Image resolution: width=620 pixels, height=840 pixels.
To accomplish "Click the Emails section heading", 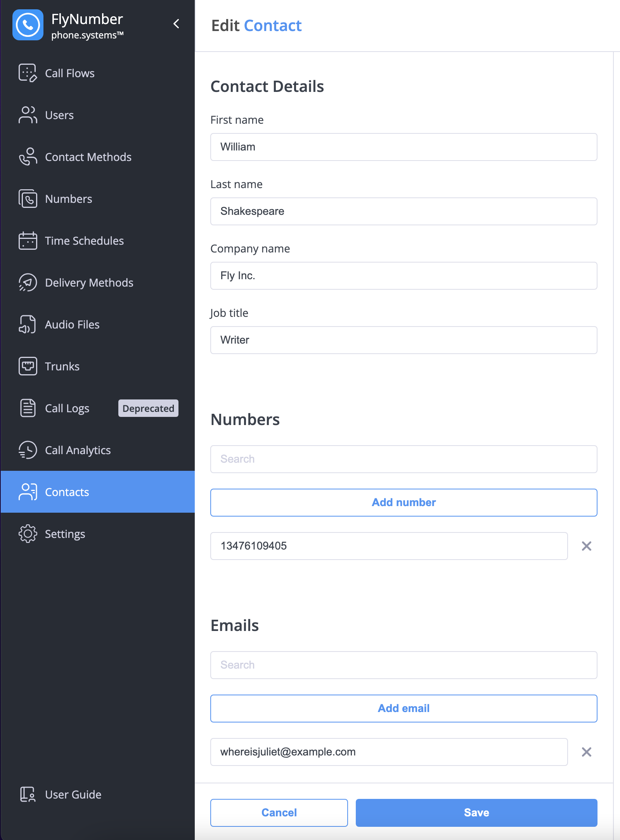I will 235,626.
